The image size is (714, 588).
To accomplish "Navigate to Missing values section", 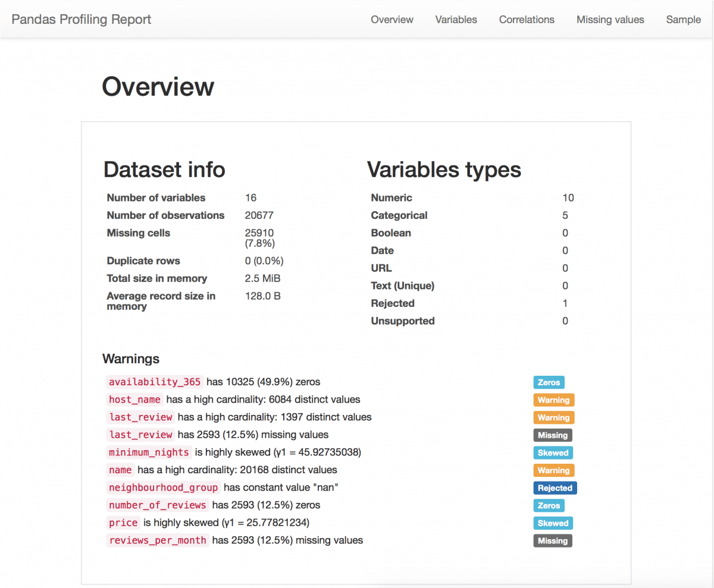I will point(610,20).
